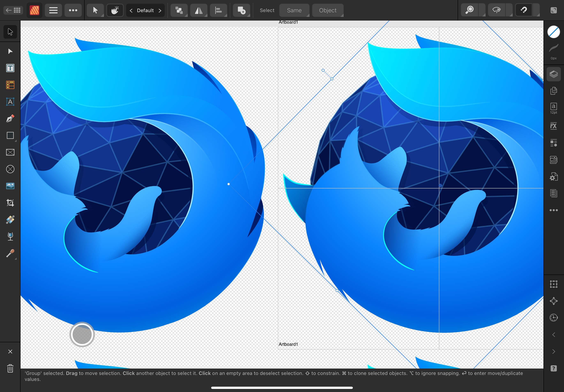Select the Move tool in left toolbar

click(10, 32)
